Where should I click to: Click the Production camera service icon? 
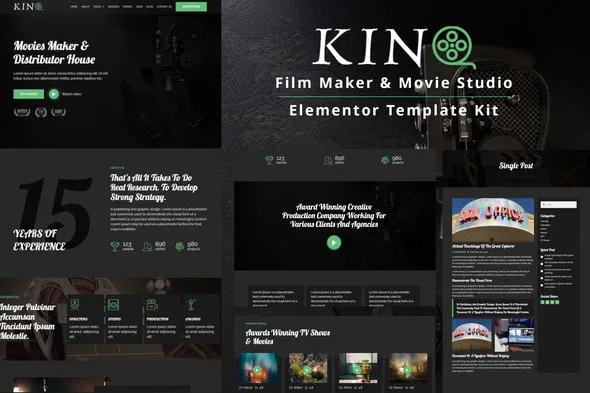tap(152, 304)
